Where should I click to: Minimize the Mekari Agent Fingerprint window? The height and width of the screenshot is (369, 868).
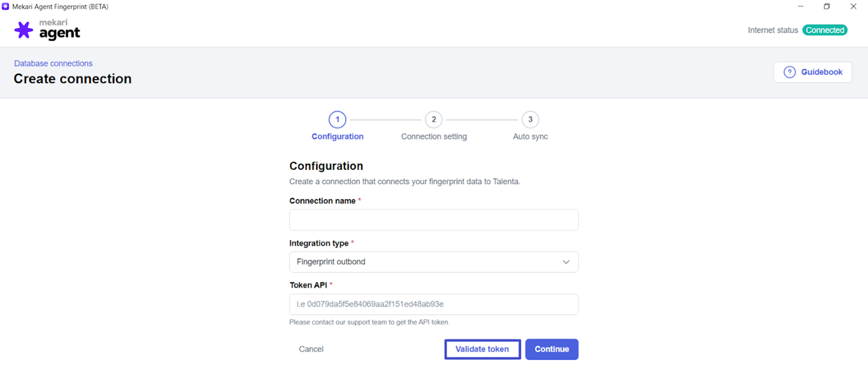click(x=800, y=7)
